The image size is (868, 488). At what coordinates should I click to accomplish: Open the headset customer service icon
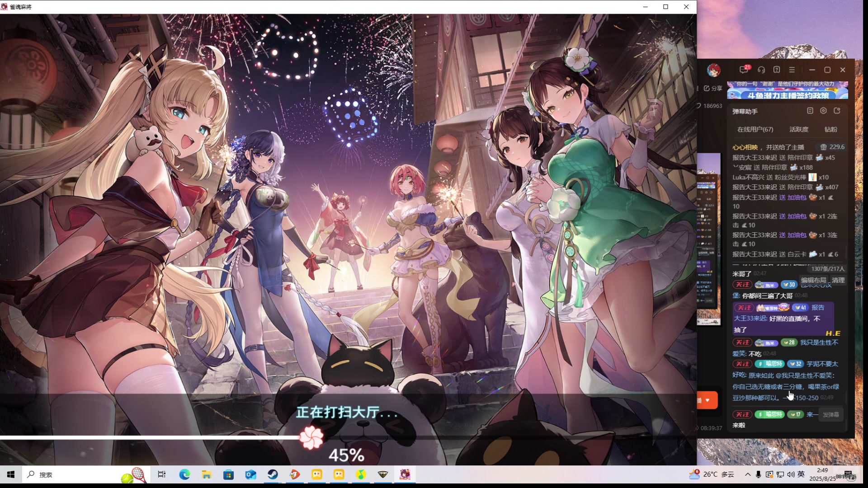[x=761, y=70]
